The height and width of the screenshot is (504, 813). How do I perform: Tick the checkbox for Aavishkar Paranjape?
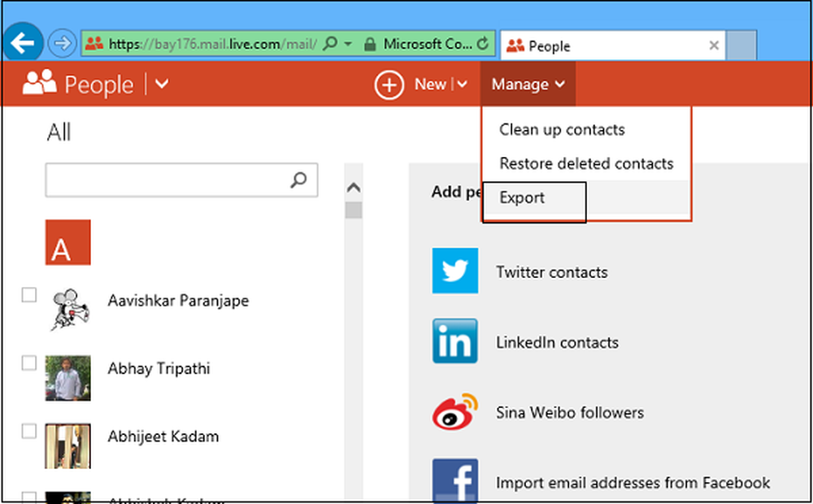tap(29, 295)
